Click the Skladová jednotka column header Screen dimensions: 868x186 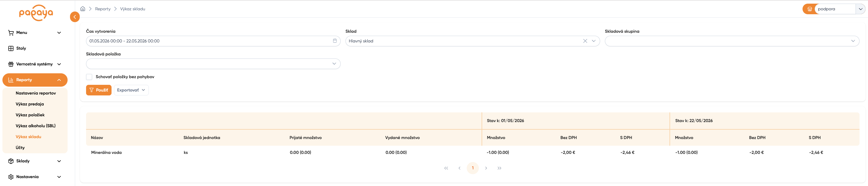coord(202,138)
